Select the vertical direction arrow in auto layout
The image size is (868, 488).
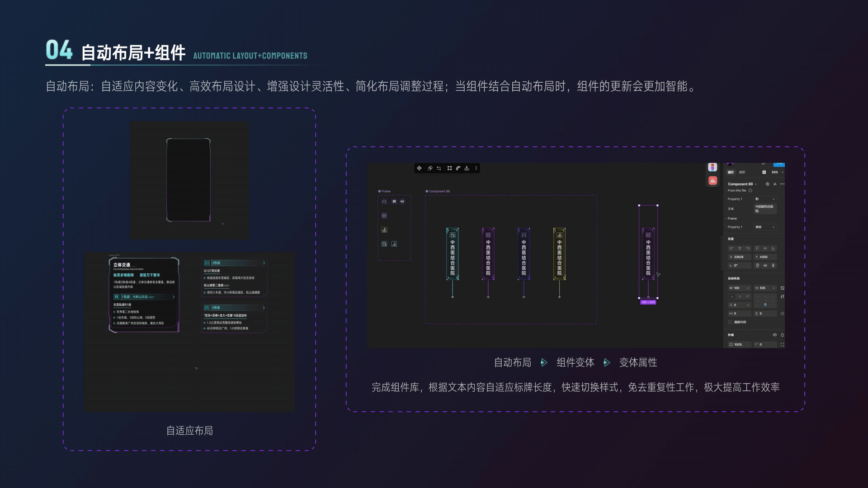[732, 296]
